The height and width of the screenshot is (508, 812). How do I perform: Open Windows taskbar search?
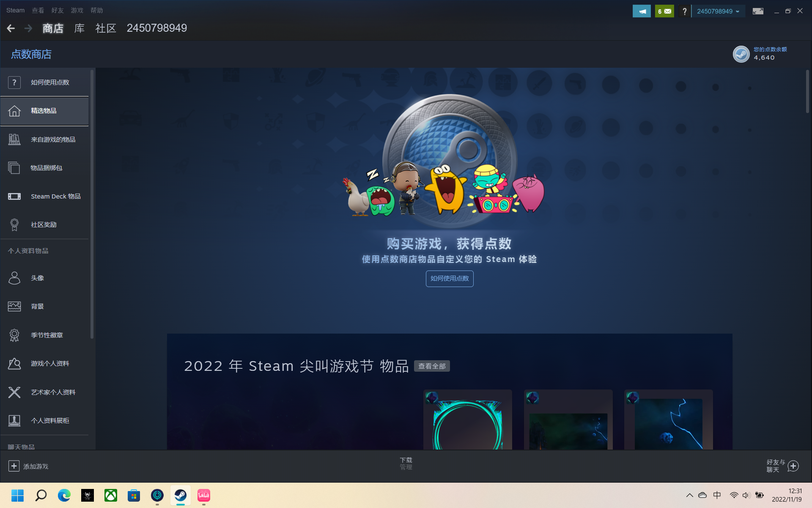pos(41,495)
